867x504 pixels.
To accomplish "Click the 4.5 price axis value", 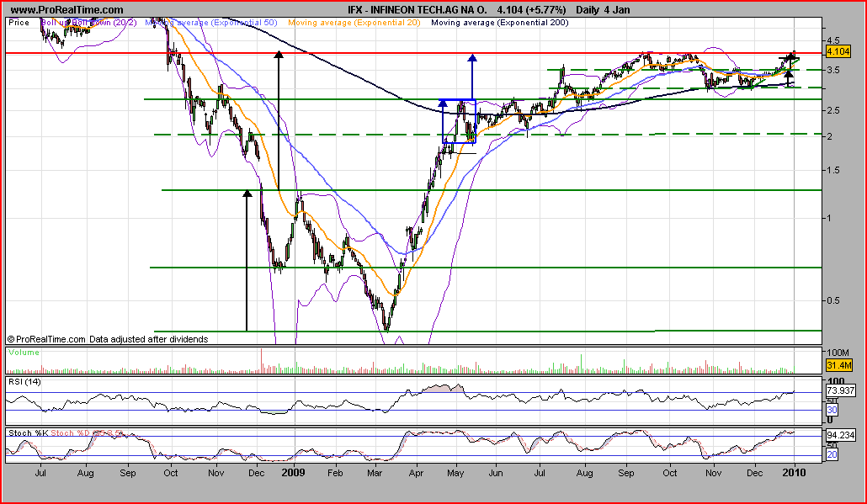I will click(x=832, y=40).
